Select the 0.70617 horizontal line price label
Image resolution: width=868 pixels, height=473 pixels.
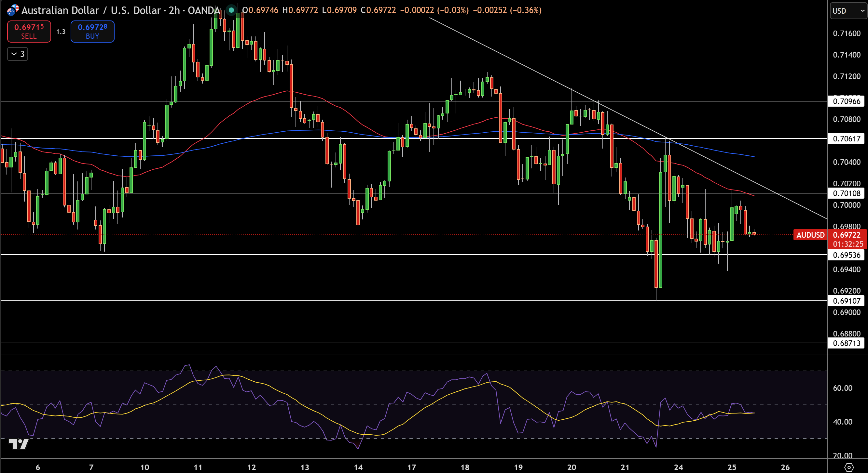[846, 139]
